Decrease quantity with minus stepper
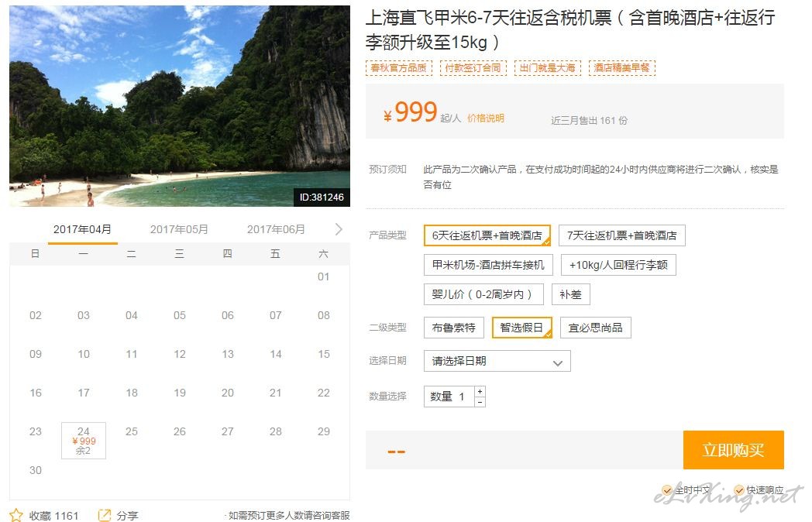Image resolution: width=812 pixels, height=522 pixels. click(480, 401)
